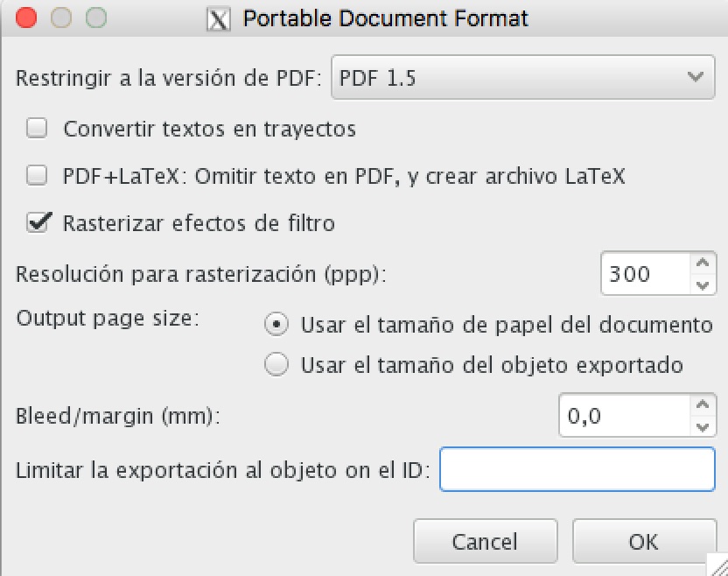Select Usar el tamaño de papel del documento
The width and height of the screenshot is (728, 576).
(x=276, y=325)
